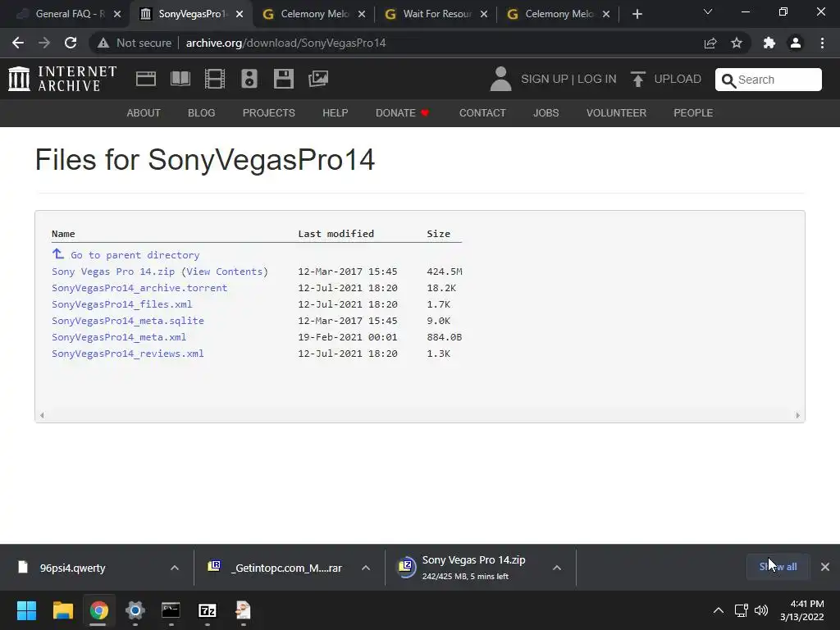Open the Chrome extensions puzzle icon
The width and height of the screenshot is (840, 630).
[769, 43]
